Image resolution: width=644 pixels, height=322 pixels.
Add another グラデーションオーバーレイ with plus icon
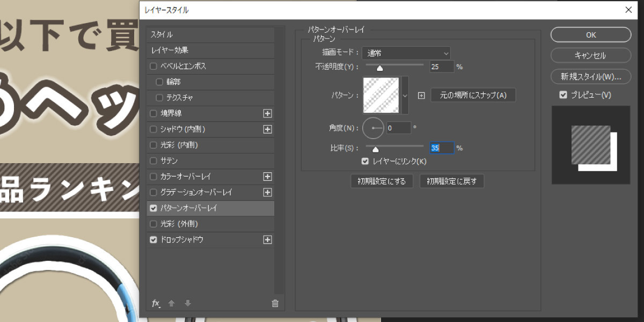pos(267,192)
